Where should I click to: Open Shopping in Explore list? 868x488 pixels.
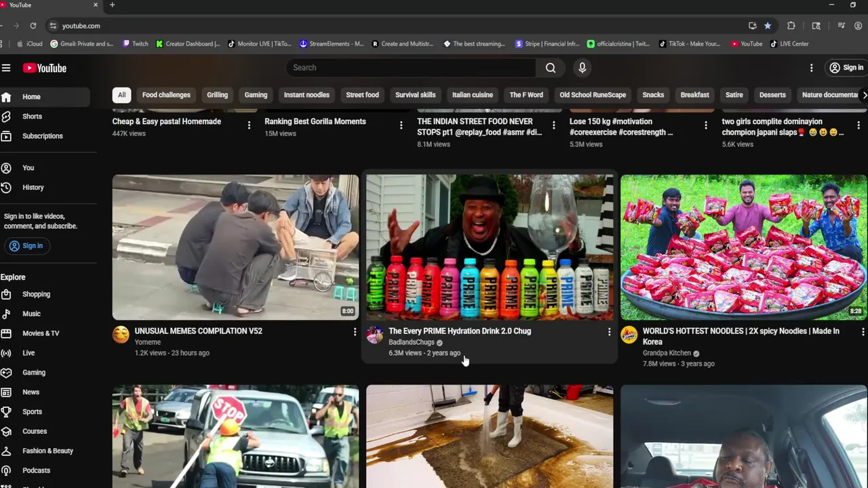(45, 294)
